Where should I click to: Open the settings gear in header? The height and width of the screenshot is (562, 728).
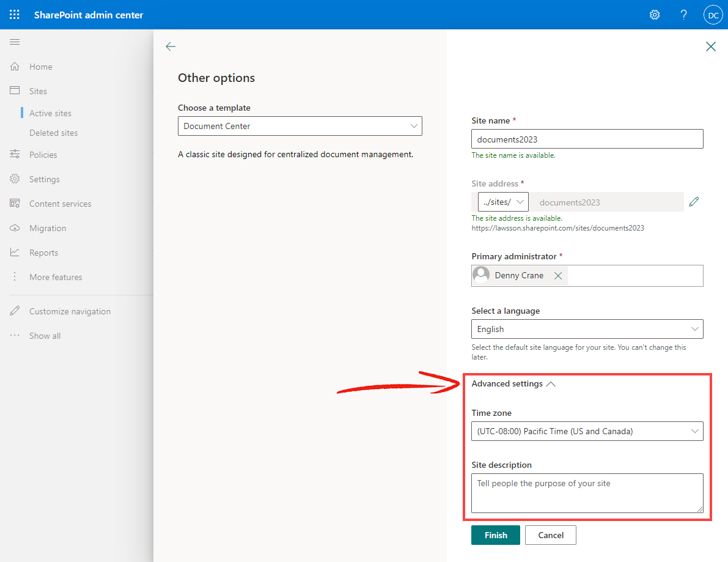[655, 15]
